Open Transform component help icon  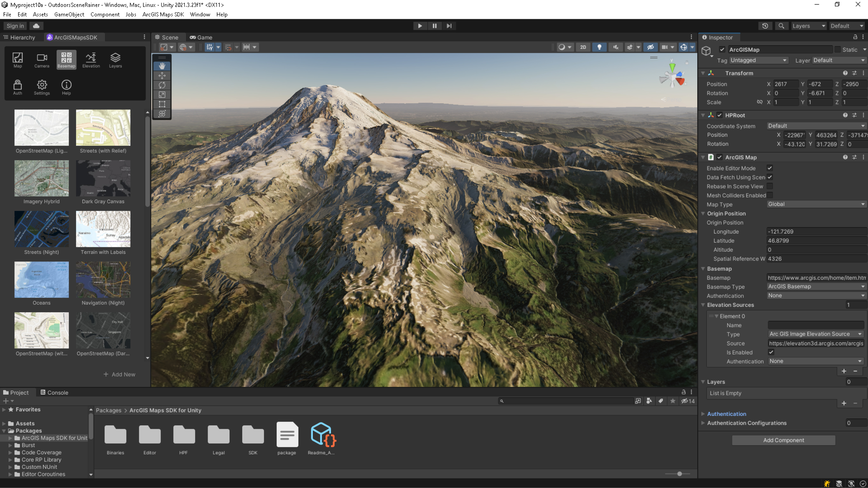pyautogui.click(x=845, y=73)
